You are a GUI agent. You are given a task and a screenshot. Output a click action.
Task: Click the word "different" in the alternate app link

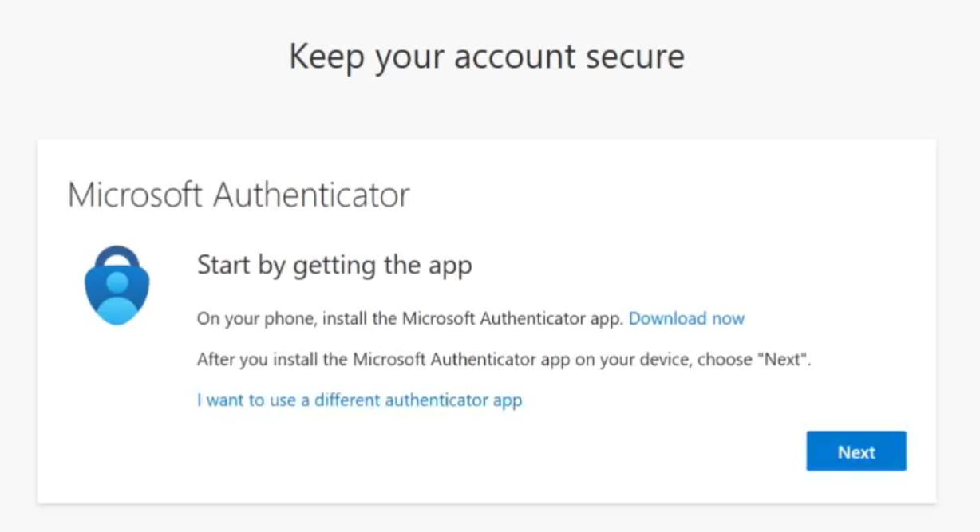coord(347,400)
